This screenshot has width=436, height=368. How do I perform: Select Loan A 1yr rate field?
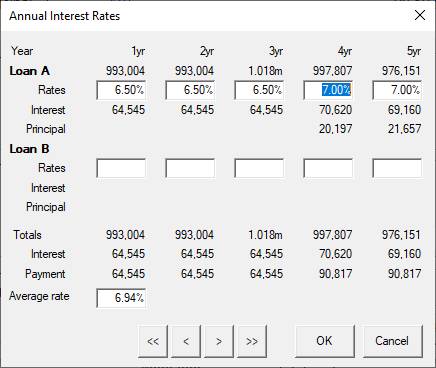(121, 90)
